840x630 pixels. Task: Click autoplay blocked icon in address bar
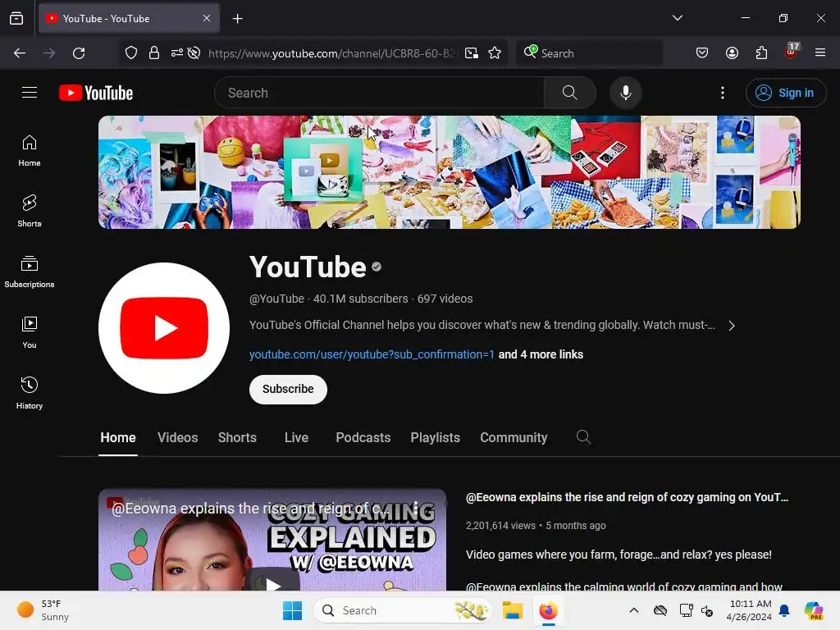pos(194,53)
